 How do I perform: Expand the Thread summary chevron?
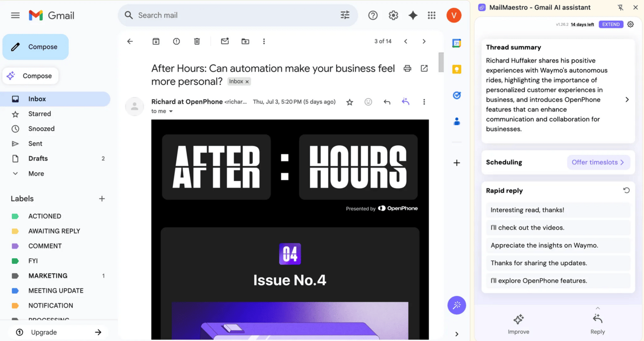click(x=627, y=100)
